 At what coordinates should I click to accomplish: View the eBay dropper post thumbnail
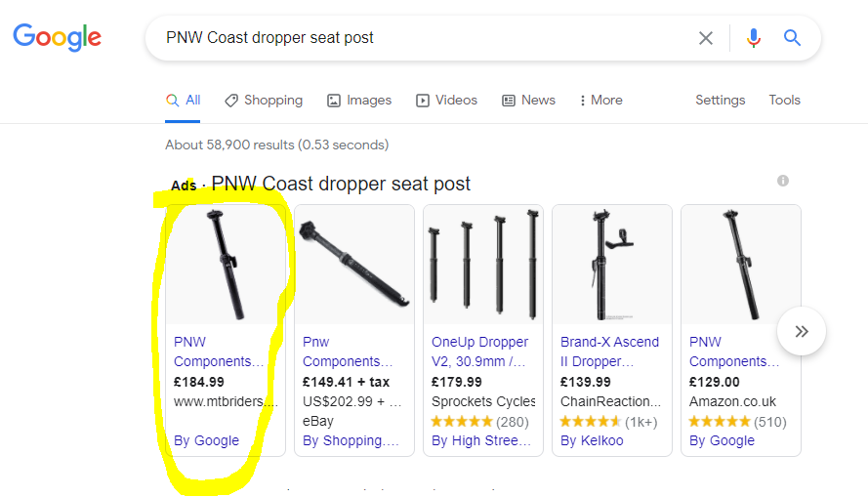354,265
